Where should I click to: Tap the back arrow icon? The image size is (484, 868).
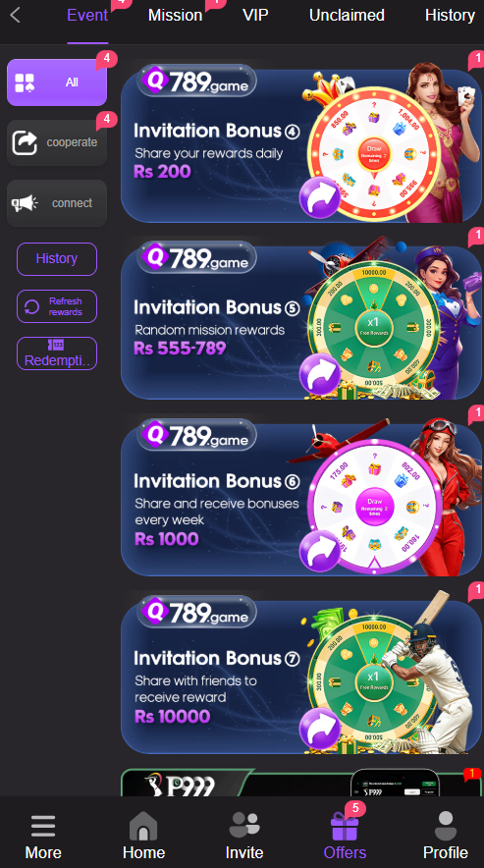[x=16, y=15]
